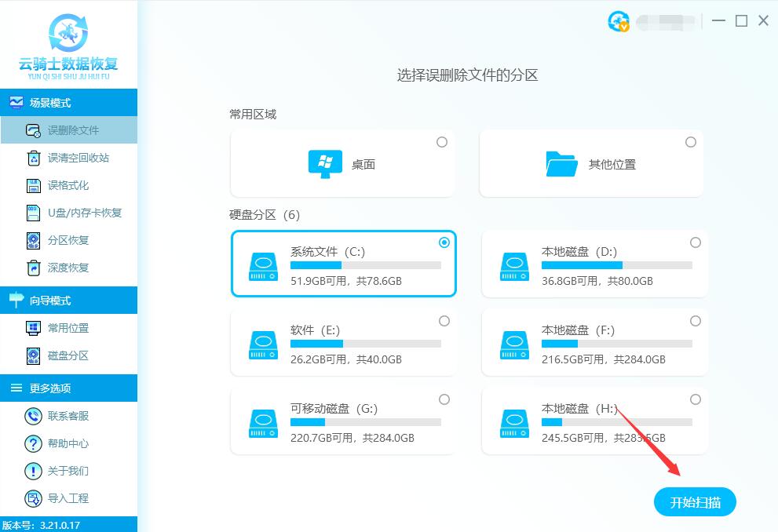Image resolution: width=778 pixels, height=532 pixels.
Task: Select the 其他位置 radio button
Action: (691, 142)
